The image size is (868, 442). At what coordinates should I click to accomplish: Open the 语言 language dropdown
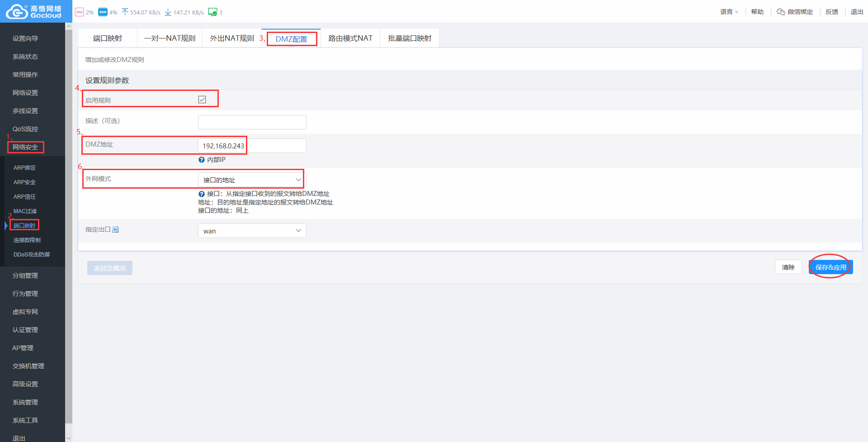(x=729, y=12)
